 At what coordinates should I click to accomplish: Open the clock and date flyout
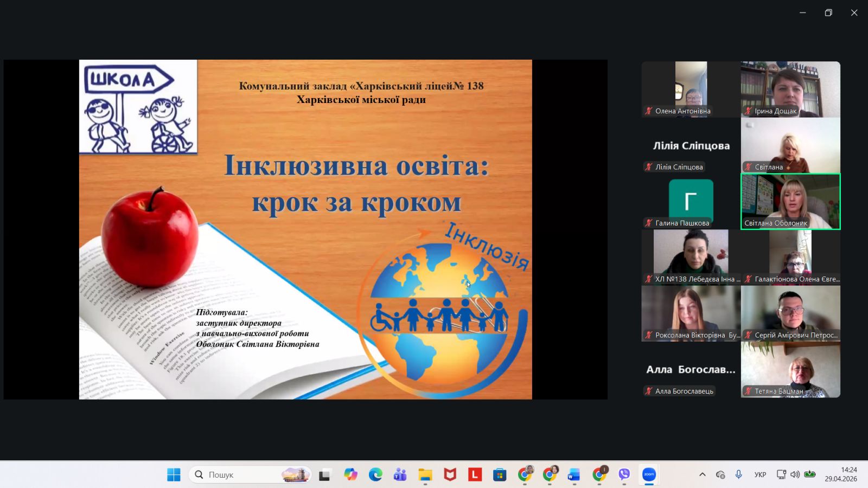[841, 474]
